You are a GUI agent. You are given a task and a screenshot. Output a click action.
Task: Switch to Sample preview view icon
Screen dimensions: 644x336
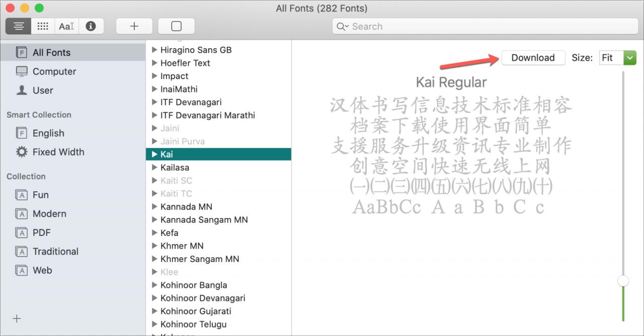point(19,26)
